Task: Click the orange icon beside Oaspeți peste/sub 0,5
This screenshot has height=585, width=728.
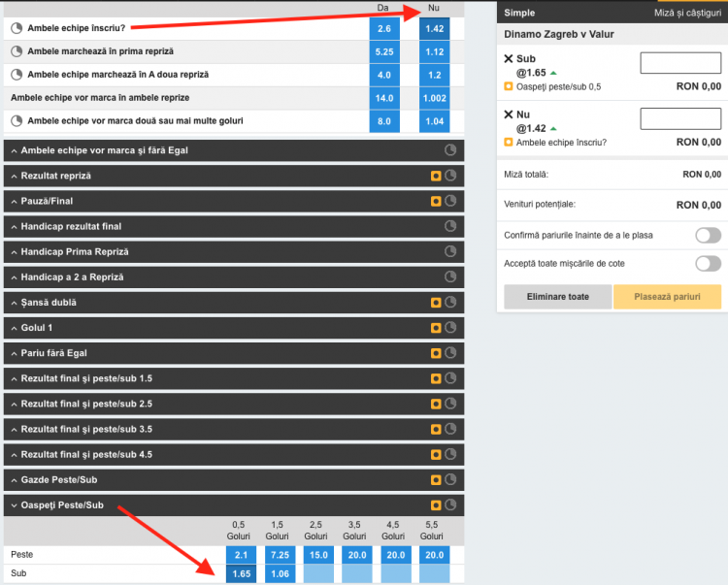Action: [x=509, y=86]
